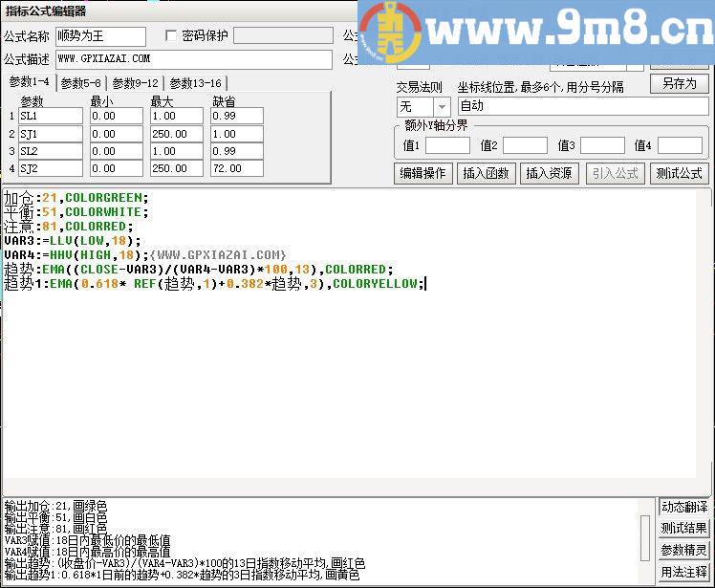Click the translation output vertical scrollbar
Image resolution: width=715 pixels, height=588 pixels.
coord(645,536)
